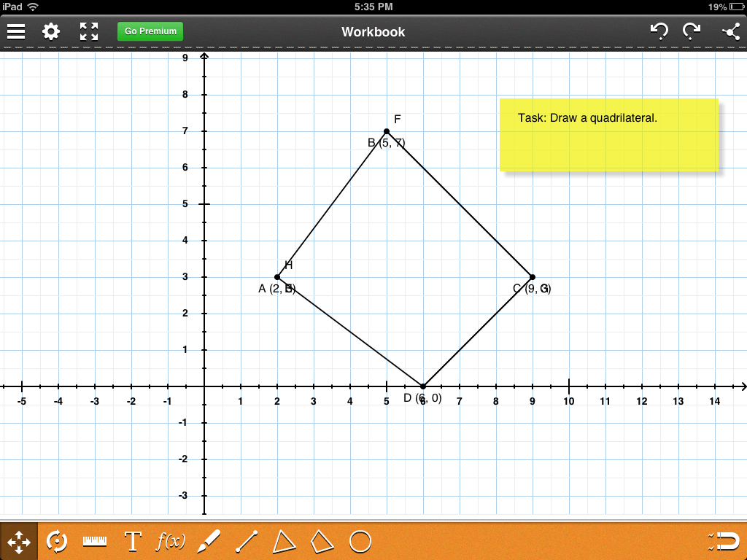747x560 pixels.
Task: Tap the Workbook title
Action: (373, 31)
